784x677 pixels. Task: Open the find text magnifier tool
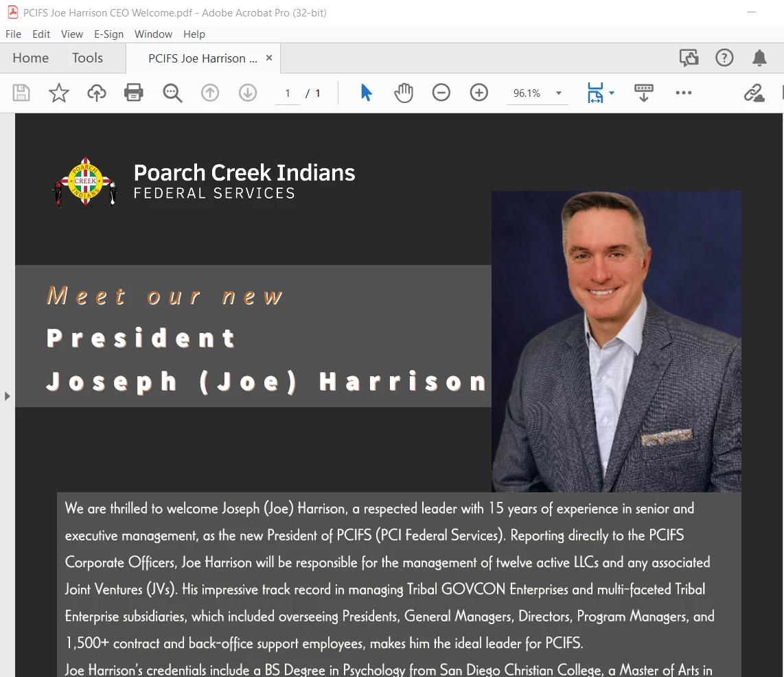172,93
